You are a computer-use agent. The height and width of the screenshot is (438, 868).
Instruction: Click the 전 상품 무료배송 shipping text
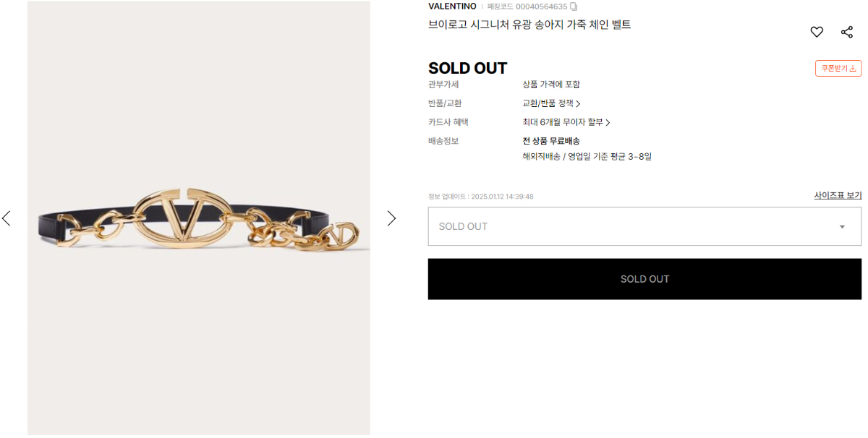(551, 141)
